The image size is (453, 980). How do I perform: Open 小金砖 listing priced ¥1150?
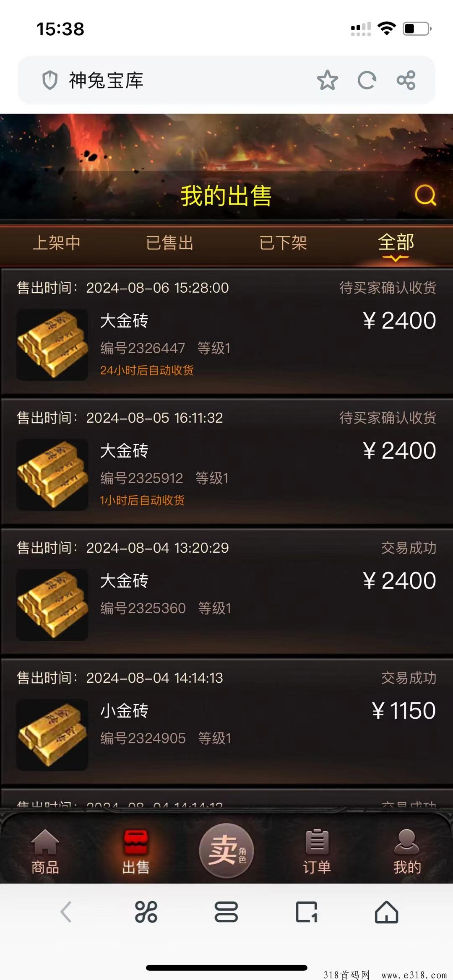click(x=226, y=722)
